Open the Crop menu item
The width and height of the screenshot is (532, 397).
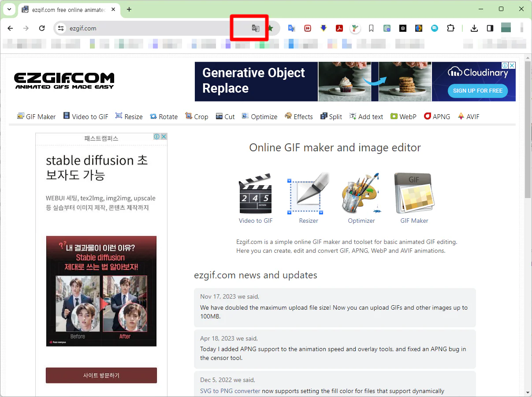(x=197, y=116)
